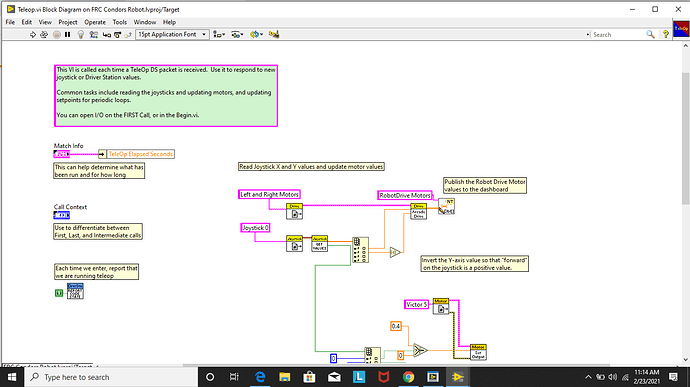This screenshot has width=690, height=387.
Task: Click the green VI description comment
Action: (x=166, y=96)
